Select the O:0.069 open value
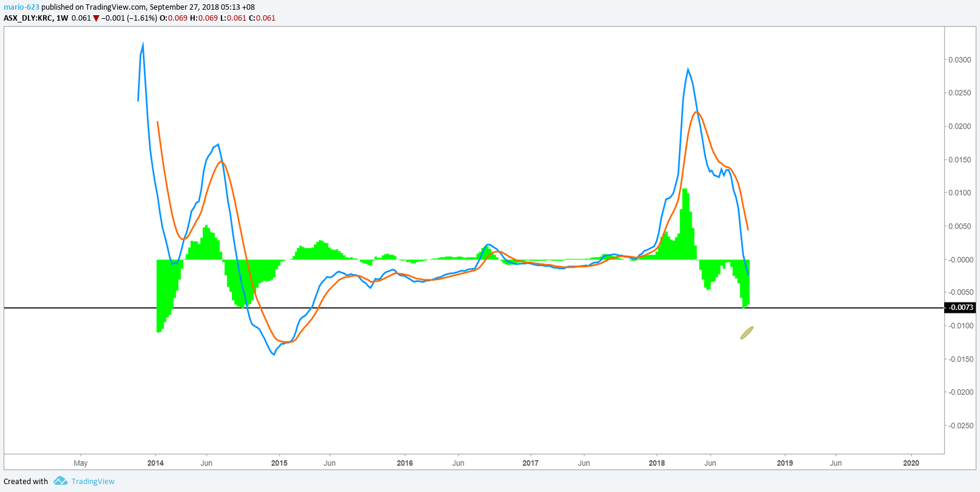Image resolution: width=980 pixels, height=492 pixels. 173,18
